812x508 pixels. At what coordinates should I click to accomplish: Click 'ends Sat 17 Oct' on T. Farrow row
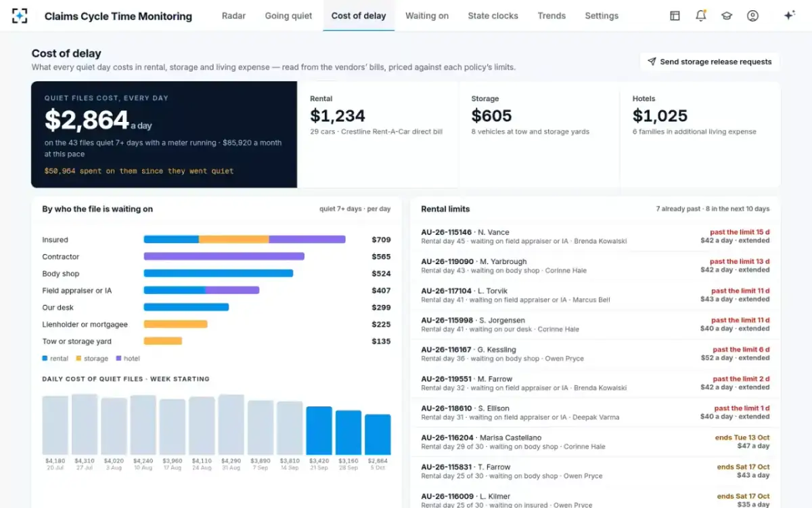[743, 467]
